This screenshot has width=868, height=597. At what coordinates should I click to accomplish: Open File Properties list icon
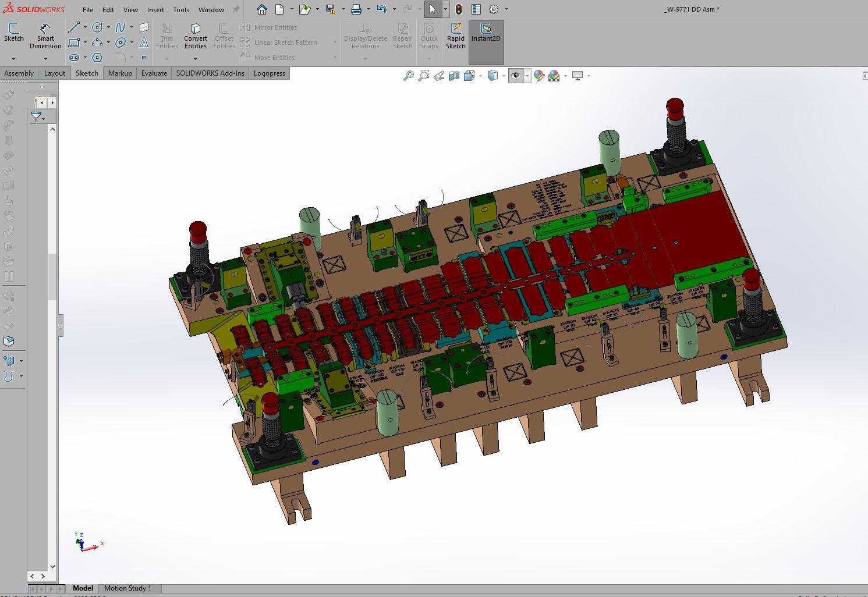click(x=476, y=9)
